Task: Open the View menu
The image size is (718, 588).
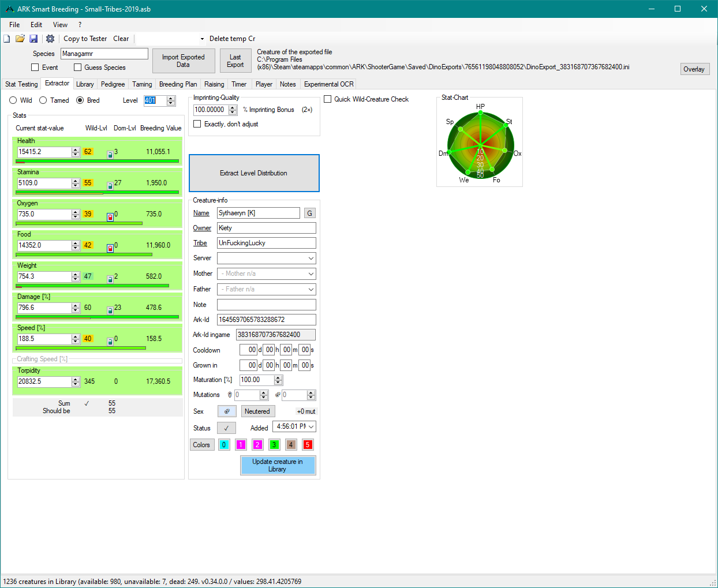Action: 60,24
